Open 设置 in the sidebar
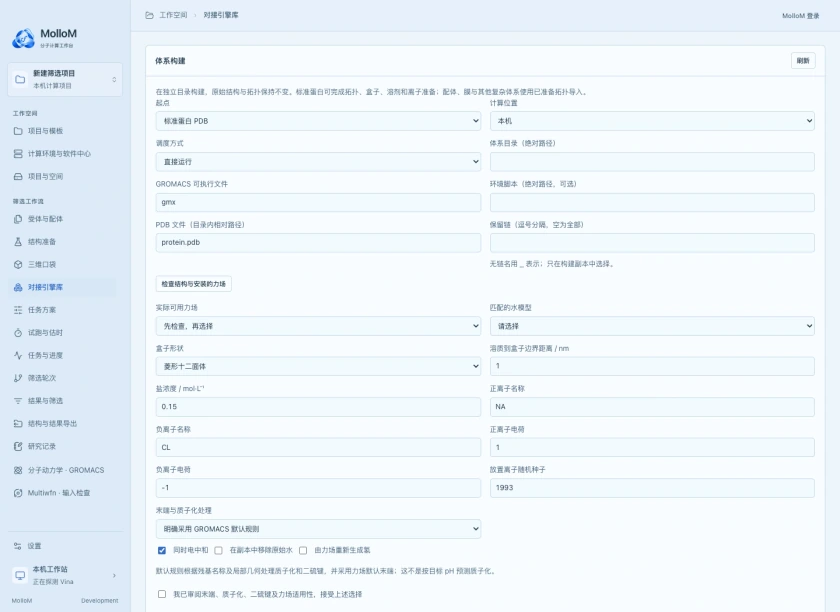Viewport: 840px width, 612px height. tap(64, 546)
